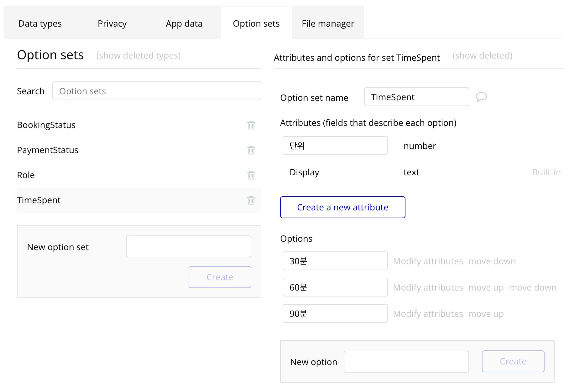Screen dimensions: 564x392
Task: Open comment bubble beside option set name
Action: click(481, 97)
